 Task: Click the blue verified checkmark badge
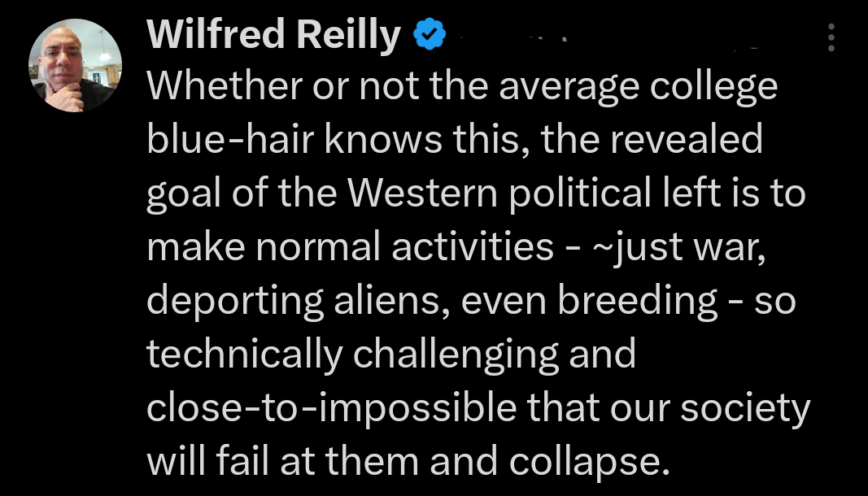430,37
